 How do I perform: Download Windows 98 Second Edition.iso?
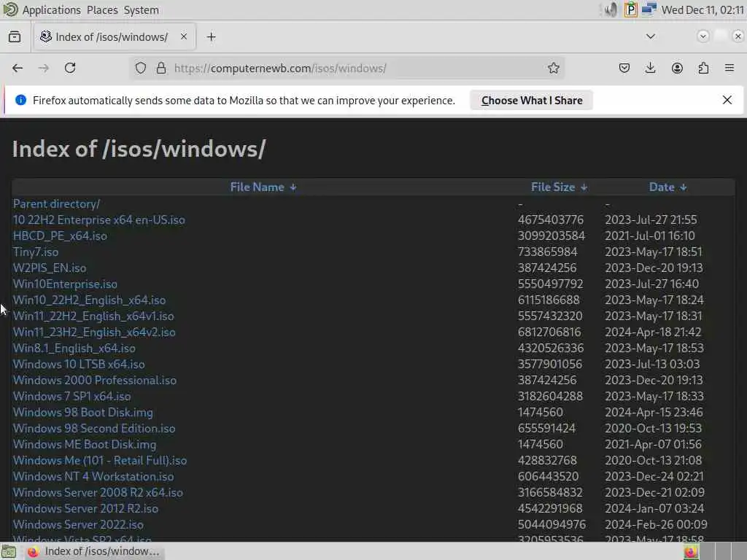click(x=94, y=429)
